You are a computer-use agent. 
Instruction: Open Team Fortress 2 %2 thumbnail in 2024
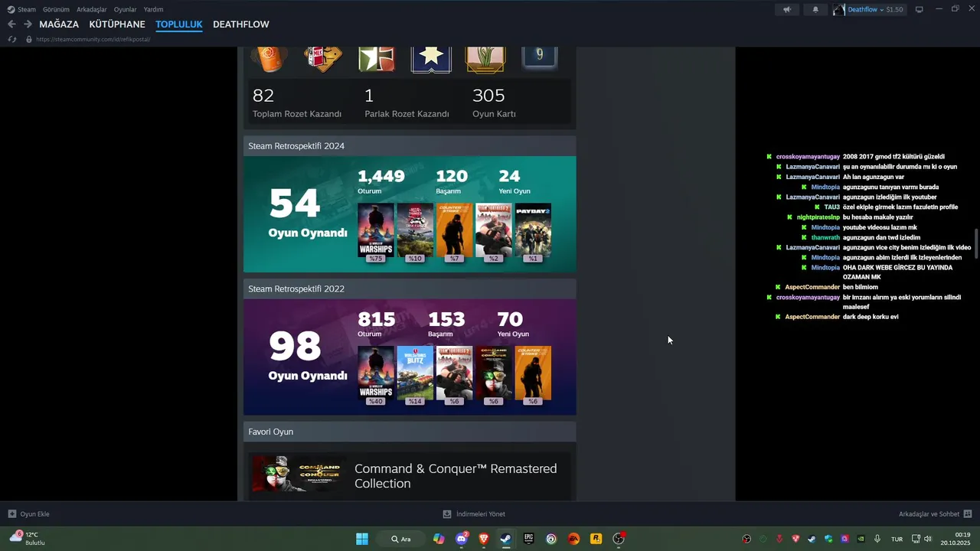point(494,230)
